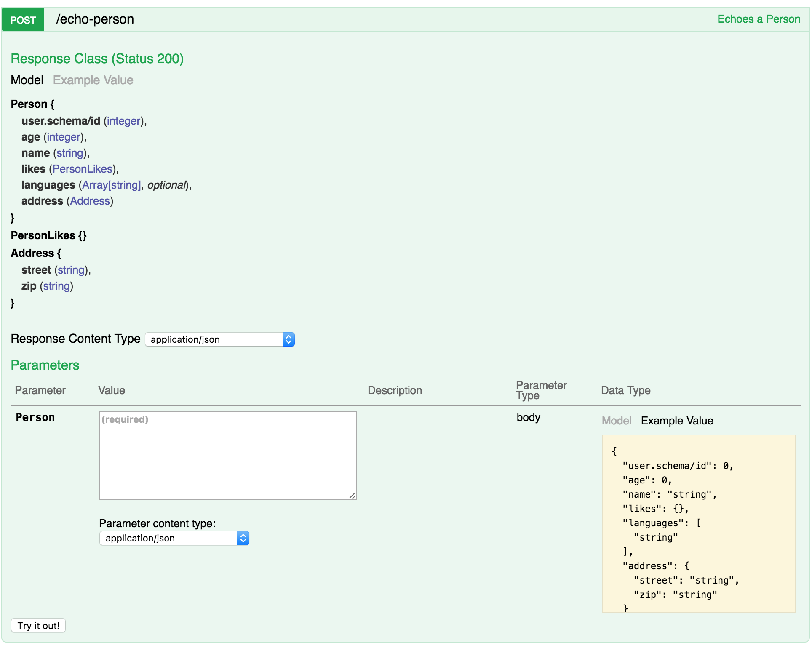Click the Parameters section heading
This screenshot has width=812, height=648.
(45, 365)
